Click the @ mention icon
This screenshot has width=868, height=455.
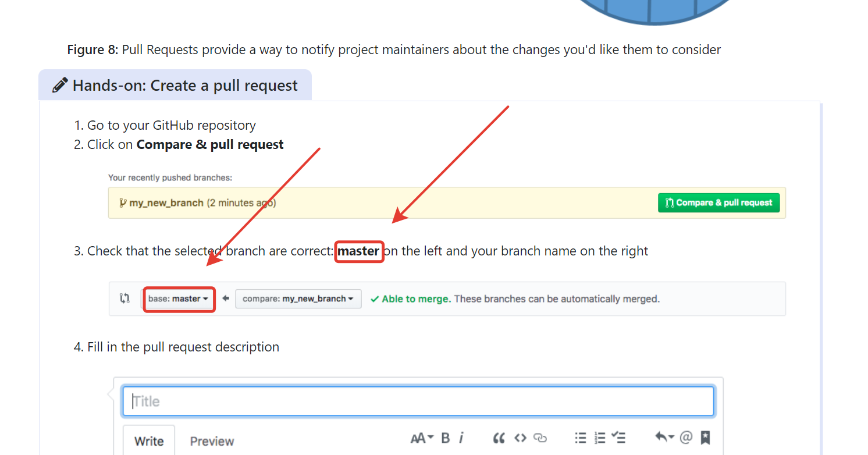coord(686,438)
